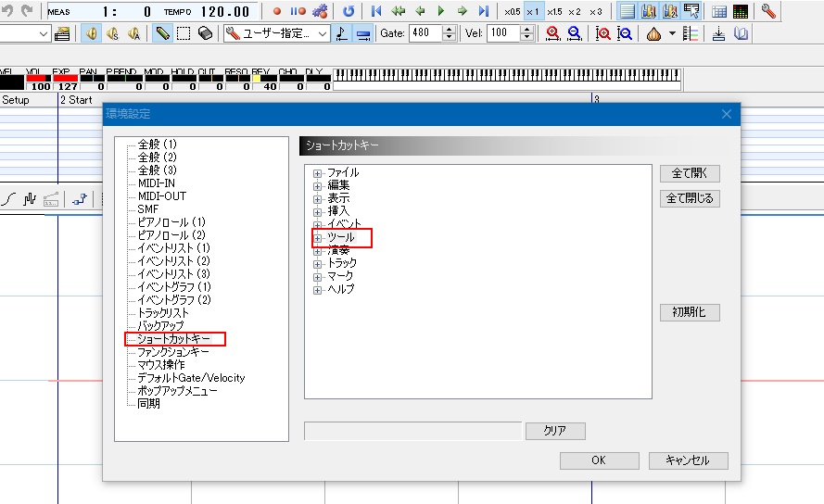This screenshot has width=824, height=504.
Task: Expand the トラック shortcut category
Action: 317,264
